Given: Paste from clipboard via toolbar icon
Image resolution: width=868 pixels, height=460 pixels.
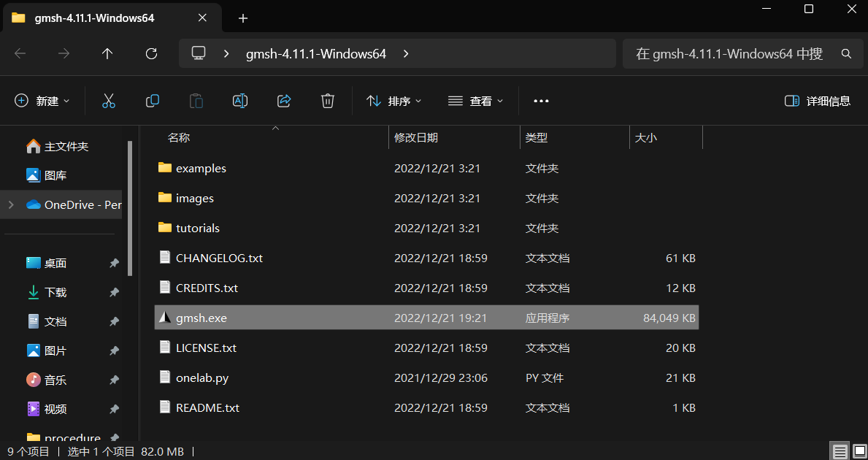Looking at the screenshot, I should coord(196,101).
